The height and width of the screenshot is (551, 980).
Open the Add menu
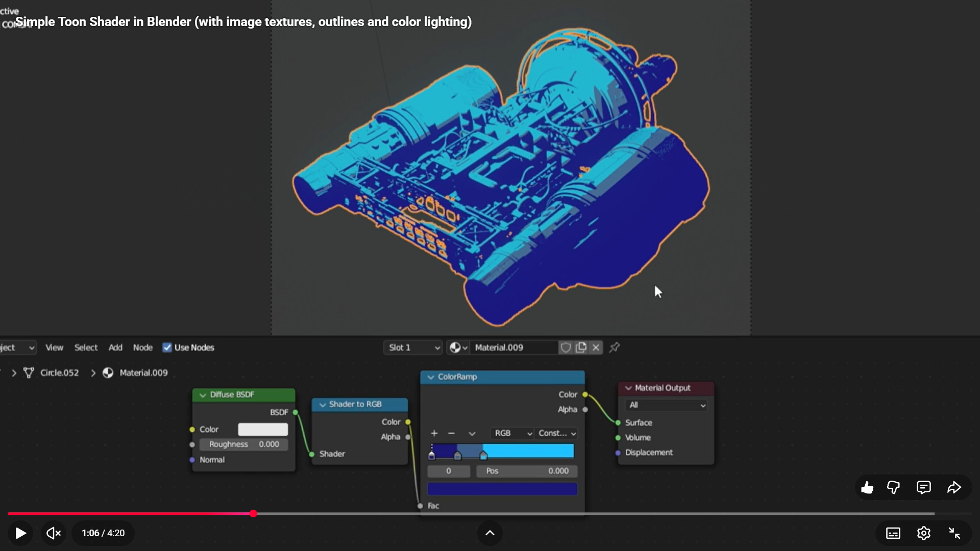click(115, 347)
